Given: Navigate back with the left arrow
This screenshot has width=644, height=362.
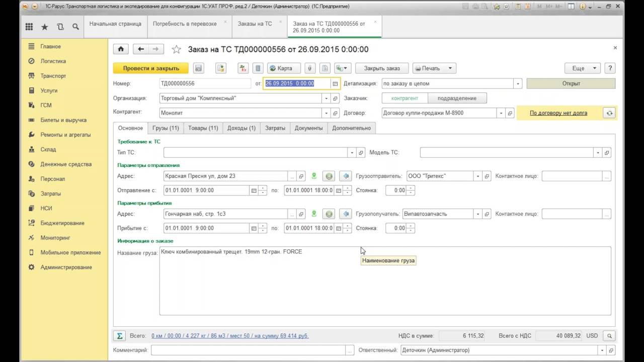Looking at the screenshot, I should pos(141,49).
